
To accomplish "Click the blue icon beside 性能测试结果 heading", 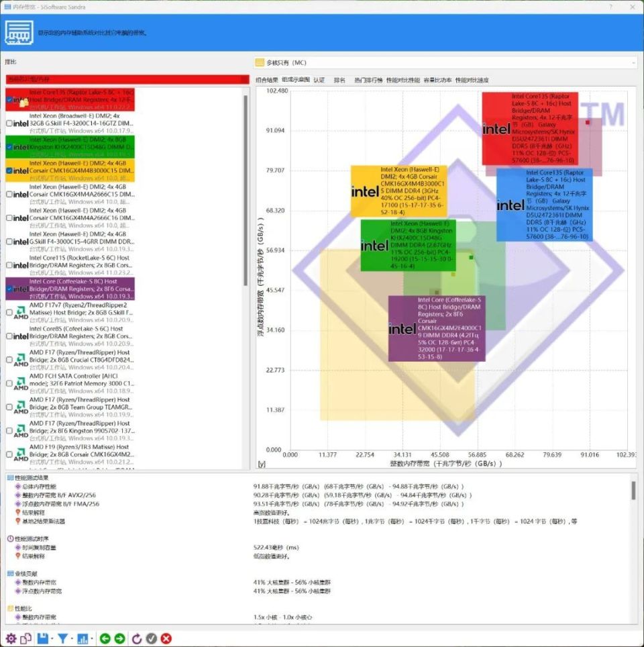I will [11, 477].
